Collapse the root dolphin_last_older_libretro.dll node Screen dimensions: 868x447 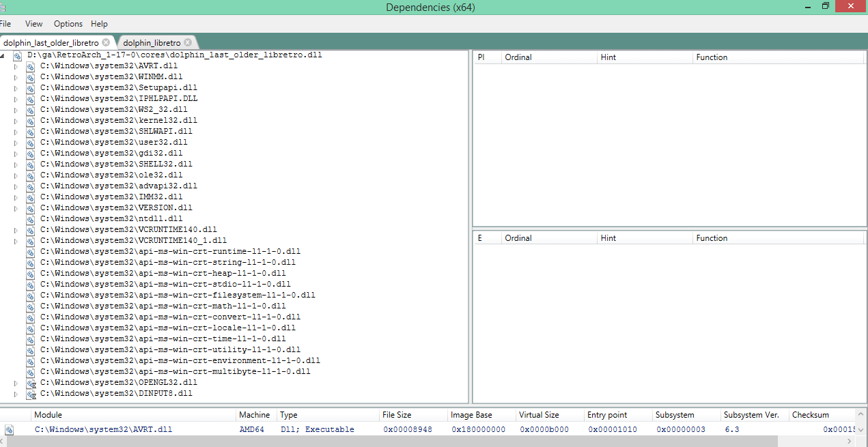(3, 55)
